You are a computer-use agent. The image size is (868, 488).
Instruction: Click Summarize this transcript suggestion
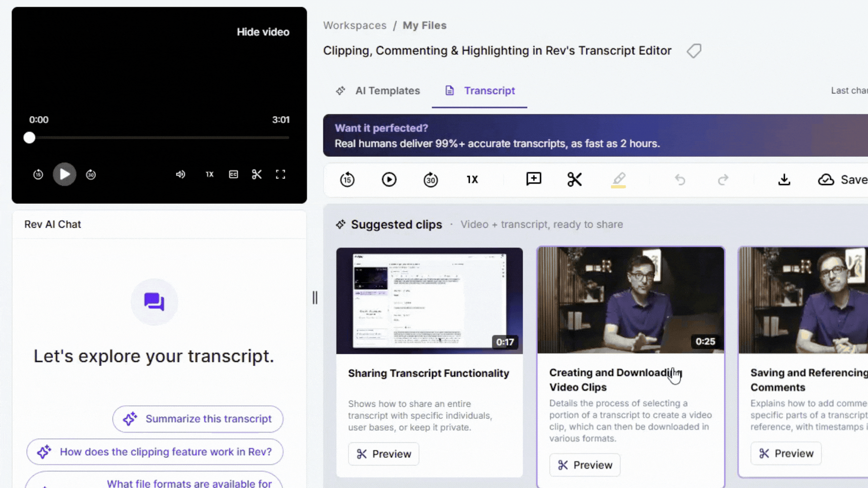(x=198, y=419)
